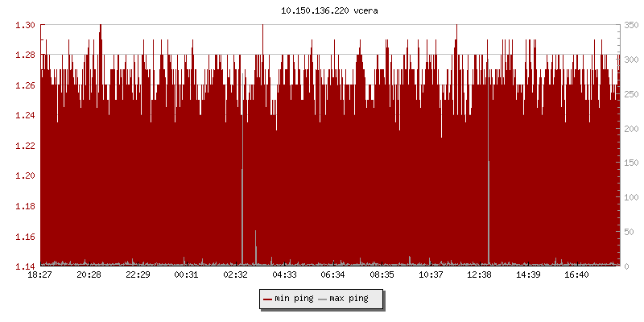The height and width of the screenshot is (322, 644).
Task: Select the 02:32 time axis label
Action: click(235, 275)
